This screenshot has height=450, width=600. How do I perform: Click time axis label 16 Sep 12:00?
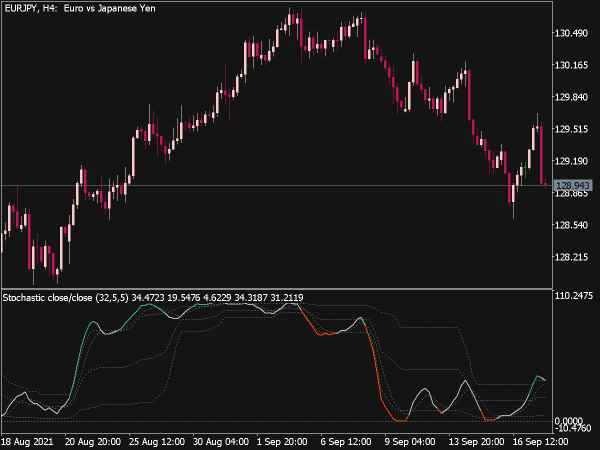[x=540, y=442]
